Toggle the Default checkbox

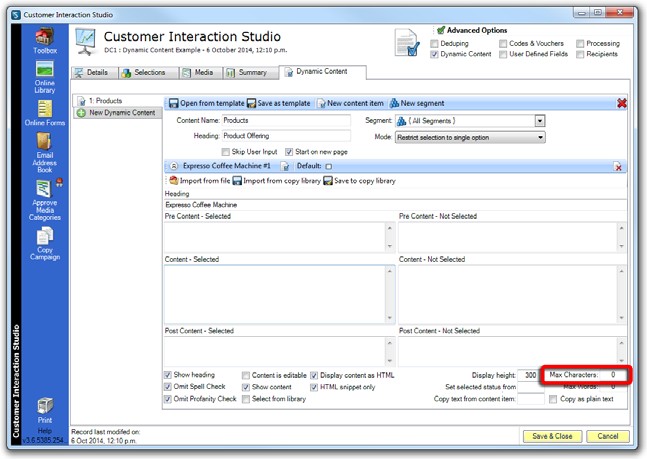[x=328, y=166]
